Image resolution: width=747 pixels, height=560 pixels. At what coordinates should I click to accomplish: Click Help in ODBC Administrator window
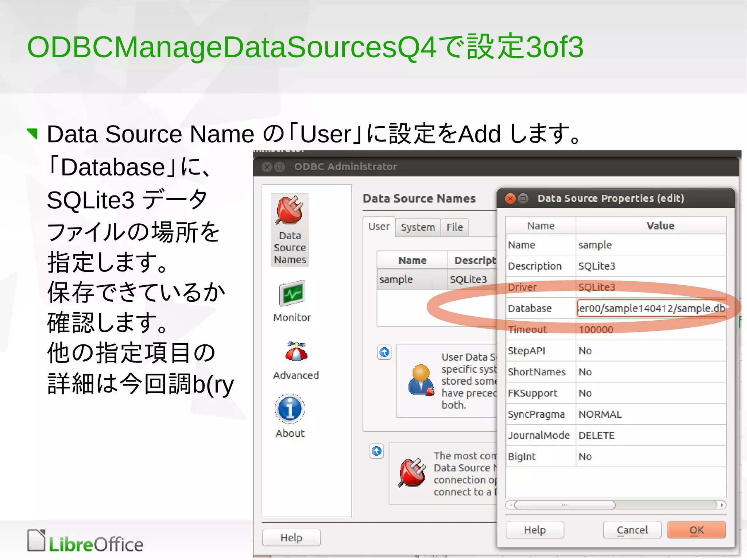(x=291, y=537)
